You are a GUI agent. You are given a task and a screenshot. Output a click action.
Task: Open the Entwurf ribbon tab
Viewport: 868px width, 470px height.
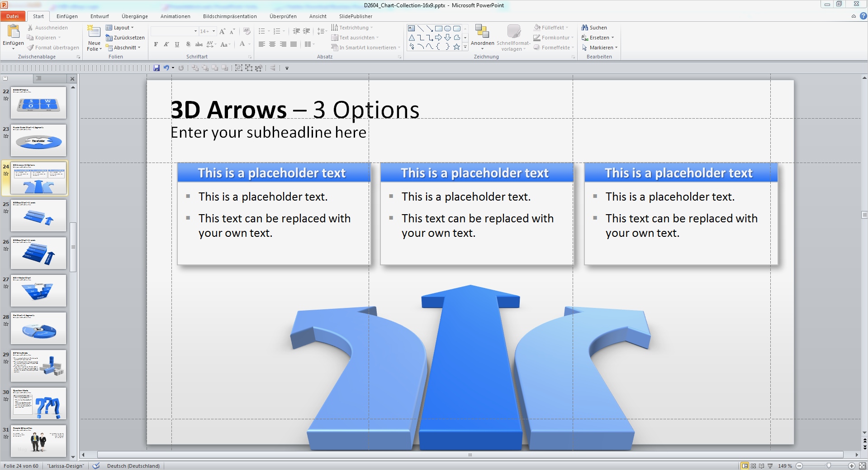pos(100,16)
